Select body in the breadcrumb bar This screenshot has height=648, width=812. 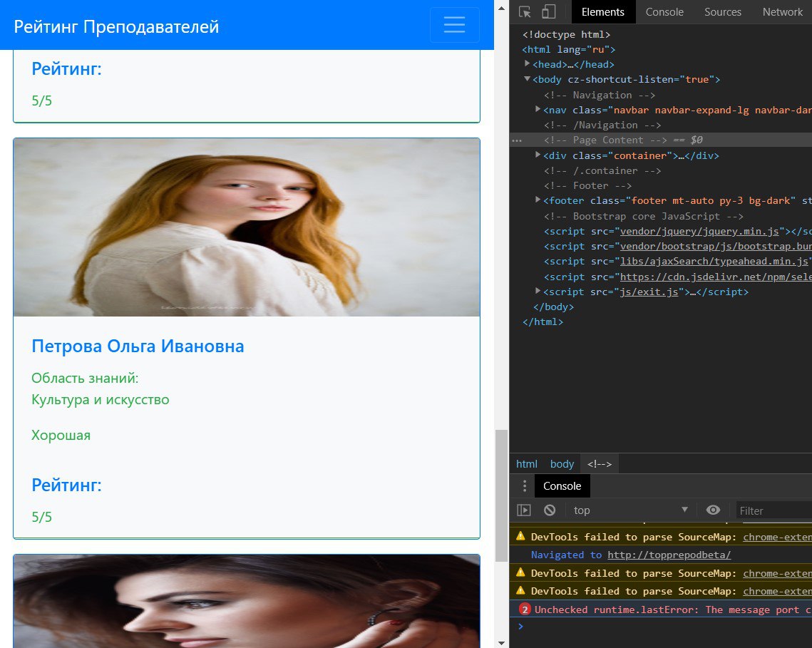click(562, 464)
